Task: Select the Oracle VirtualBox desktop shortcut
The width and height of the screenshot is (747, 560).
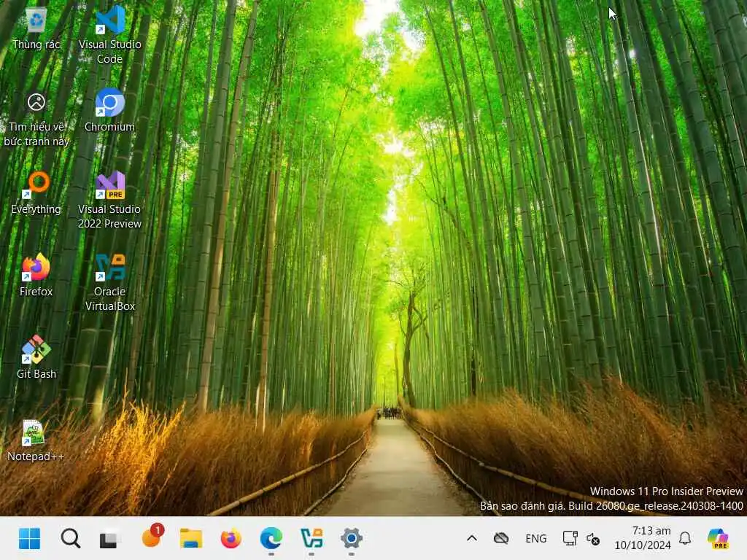Action: tap(109, 283)
